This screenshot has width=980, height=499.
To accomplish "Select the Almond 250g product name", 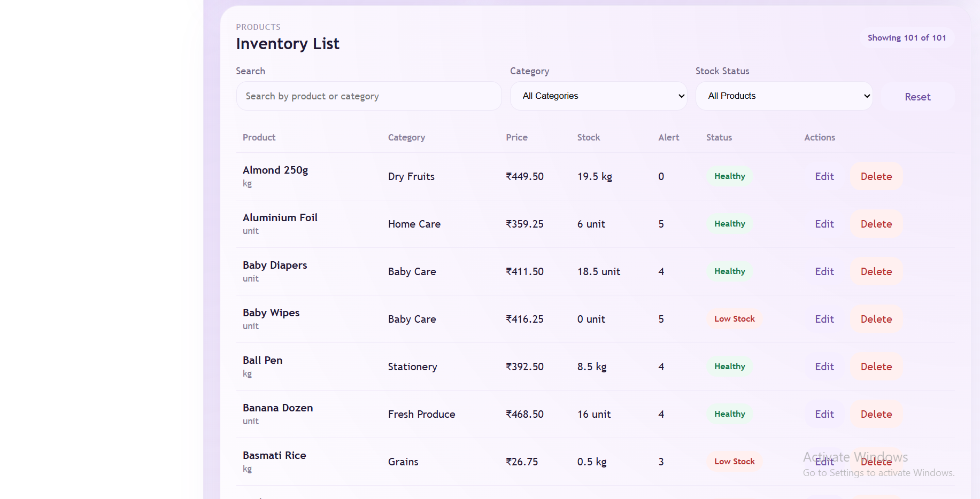I will 275,170.
